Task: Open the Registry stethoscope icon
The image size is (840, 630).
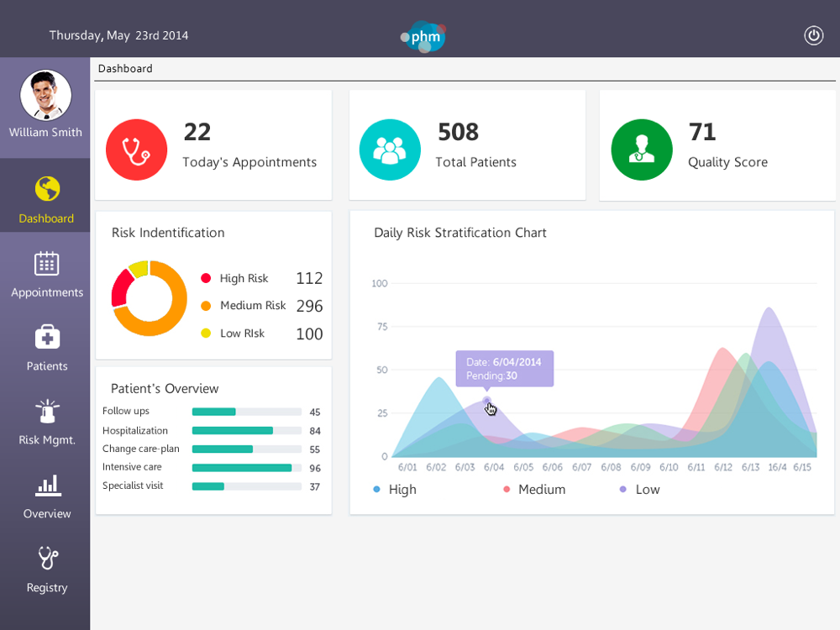Action: pyautogui.click(x=47, y=559)
